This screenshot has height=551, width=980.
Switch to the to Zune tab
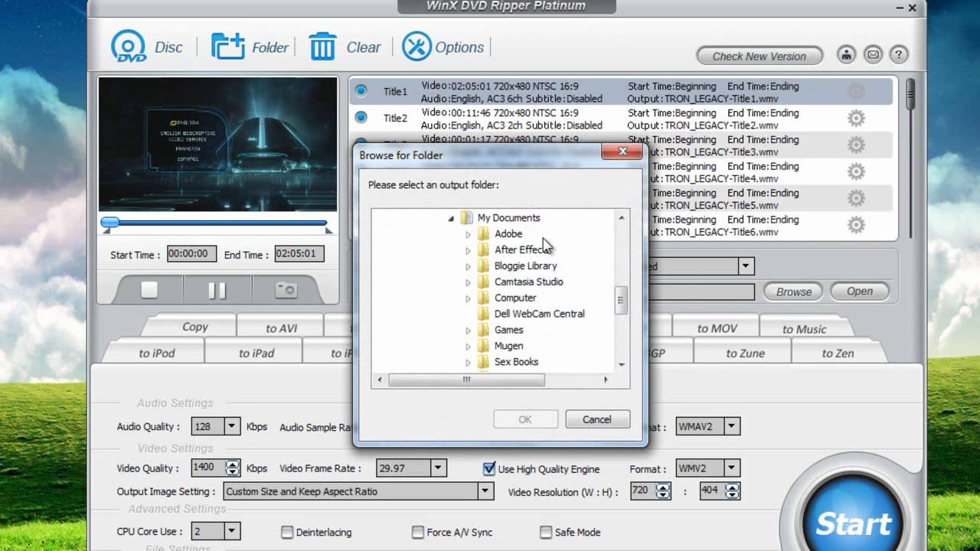coord(745,353)
